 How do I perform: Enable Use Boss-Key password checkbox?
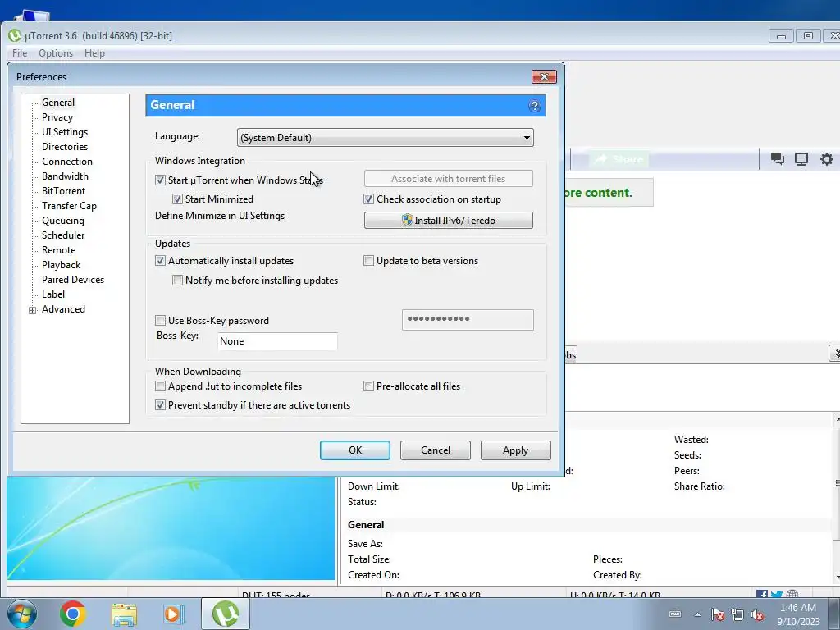[x=160, y=321]
